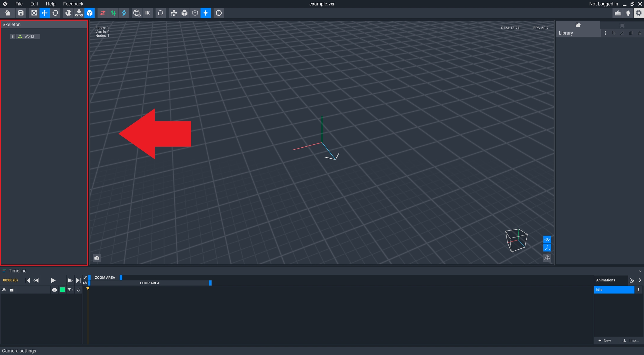Select the Move tool in toolbar
This screenshot has width=644, height=355.
[44, 13]
